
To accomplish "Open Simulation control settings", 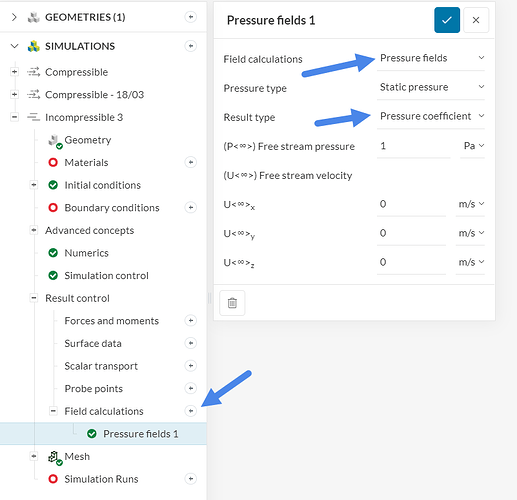I will (x=106, y=276).
